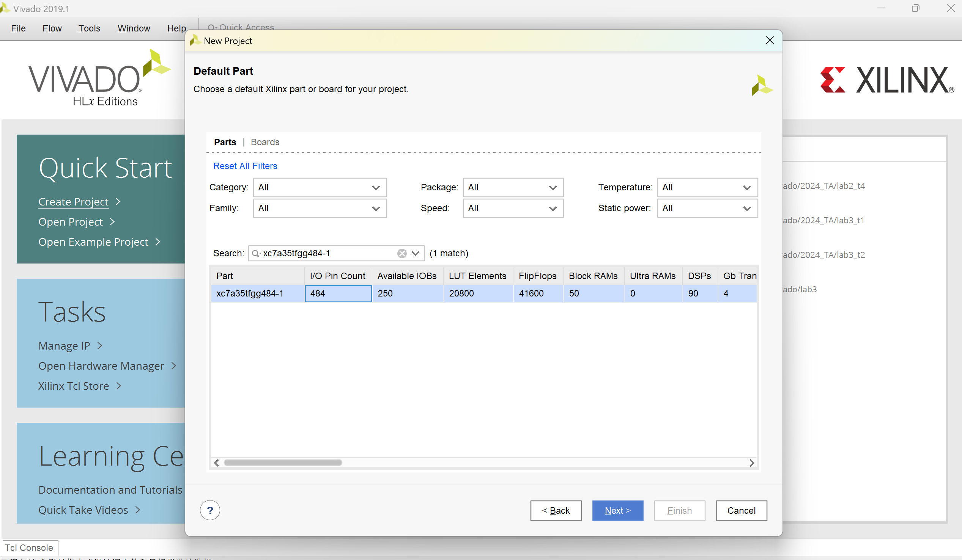Screen dimensions: 962x560
Task: Click the horizontal scrollbar thumb in the parts table
Action: [x=282, y=463]
